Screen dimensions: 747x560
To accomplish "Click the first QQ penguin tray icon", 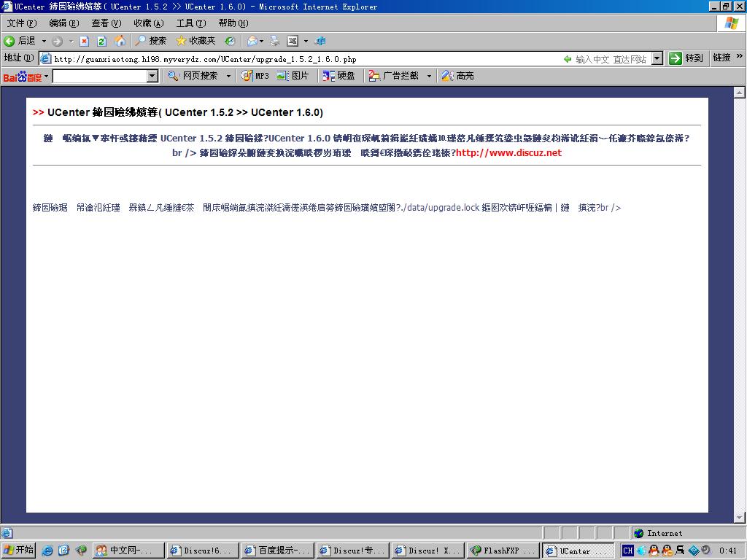I will [x=654, y=551].
